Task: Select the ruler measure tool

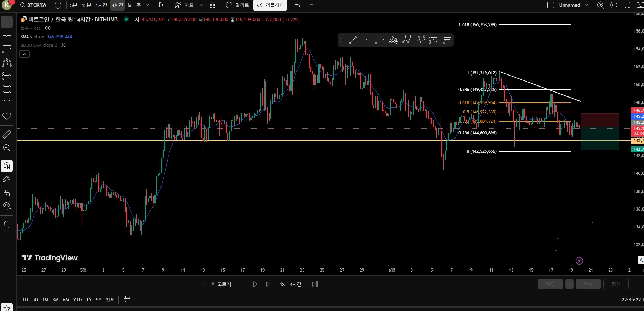Action: point(7,134)
